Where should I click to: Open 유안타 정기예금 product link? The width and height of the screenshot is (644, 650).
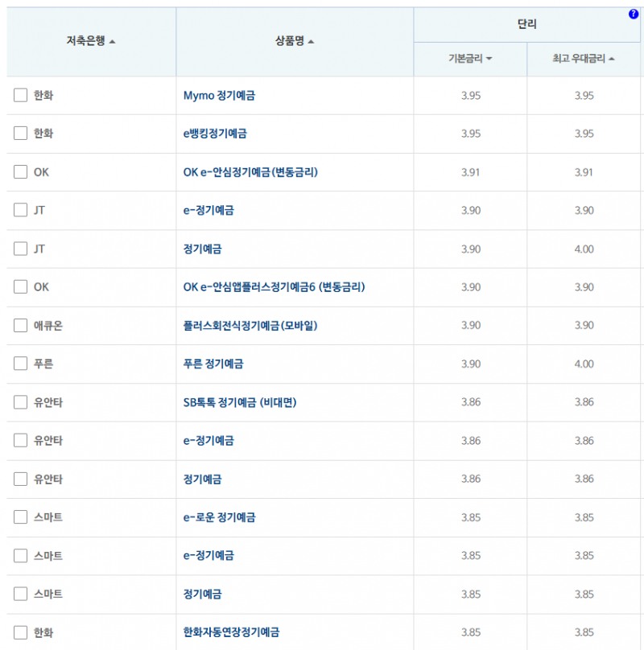click(203, 479)
